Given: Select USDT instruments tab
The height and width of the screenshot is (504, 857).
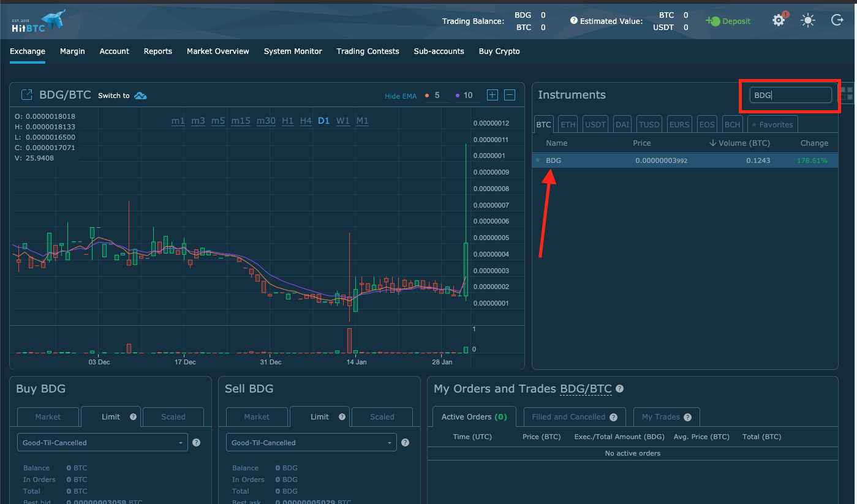Looking at the screenshot, I should pyautogui.click(x=595, y=124).
